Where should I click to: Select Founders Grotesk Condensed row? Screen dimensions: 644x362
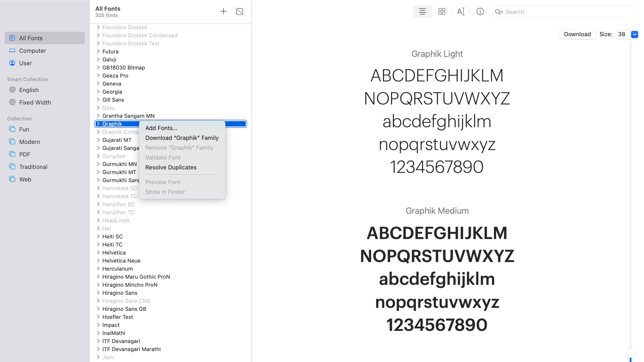(x=171, y=35)
